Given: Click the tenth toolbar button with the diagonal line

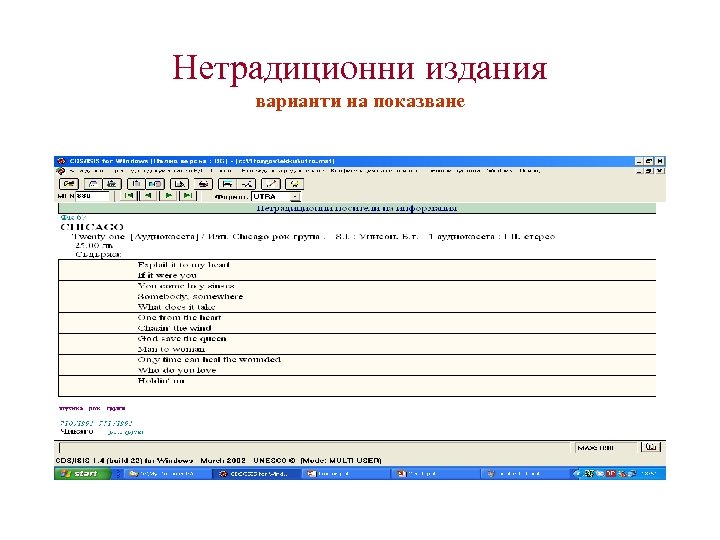Looking at the screenshot, I should [270, 184].
